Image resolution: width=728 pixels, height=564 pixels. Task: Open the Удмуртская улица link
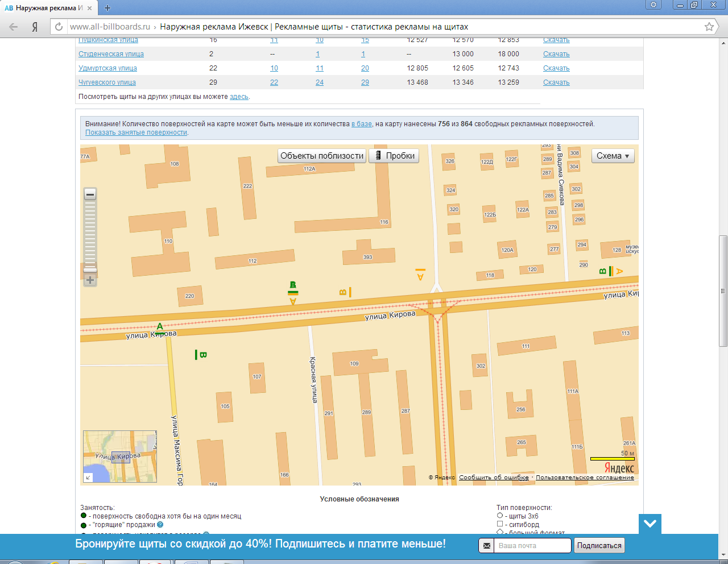tap(107, 68)
